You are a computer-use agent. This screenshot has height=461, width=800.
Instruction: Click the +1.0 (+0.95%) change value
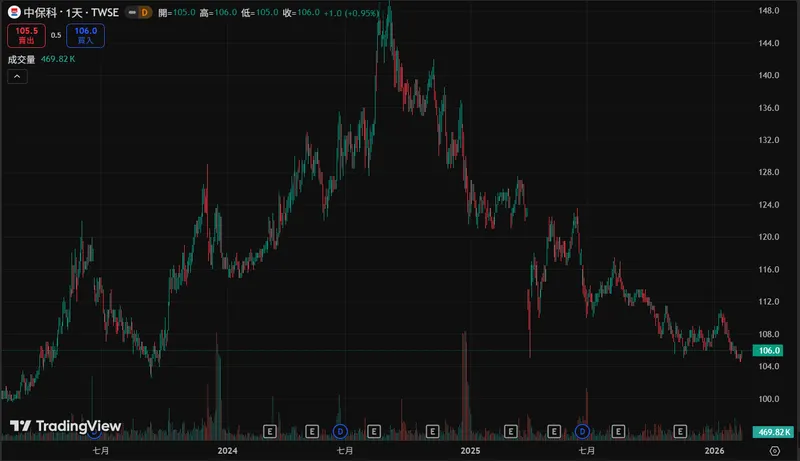pyautogui.click(x=352, y=13)
